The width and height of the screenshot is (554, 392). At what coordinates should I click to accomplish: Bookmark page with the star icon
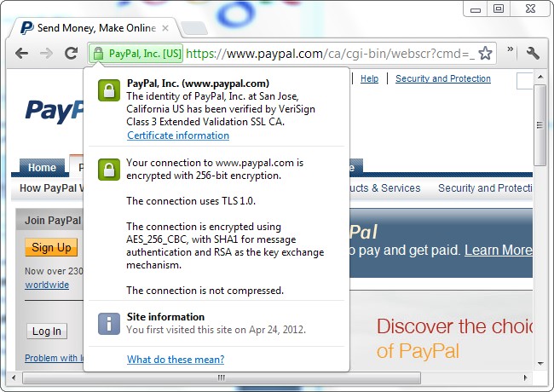485,54
